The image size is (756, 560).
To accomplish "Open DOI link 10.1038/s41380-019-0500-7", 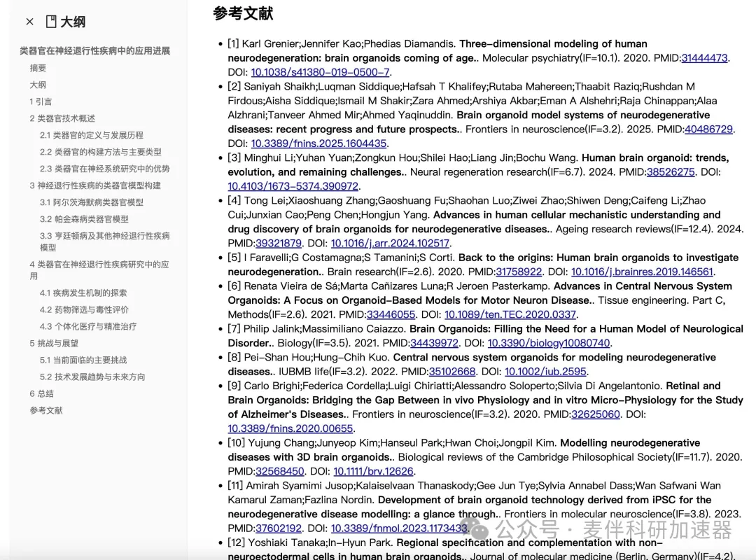I will (x=320, y=72).
